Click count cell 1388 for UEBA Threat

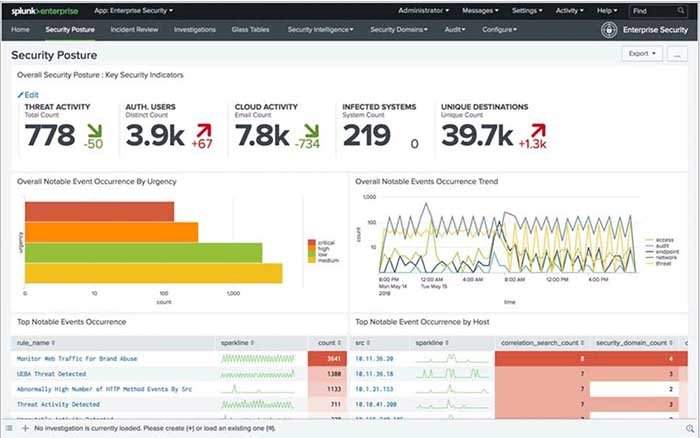point(327,374)
